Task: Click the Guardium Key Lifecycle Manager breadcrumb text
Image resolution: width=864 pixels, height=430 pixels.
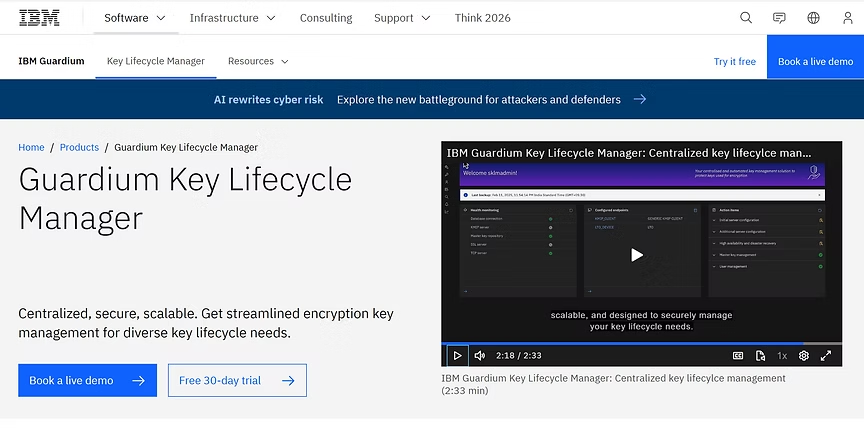Action: tap(186, 147)
